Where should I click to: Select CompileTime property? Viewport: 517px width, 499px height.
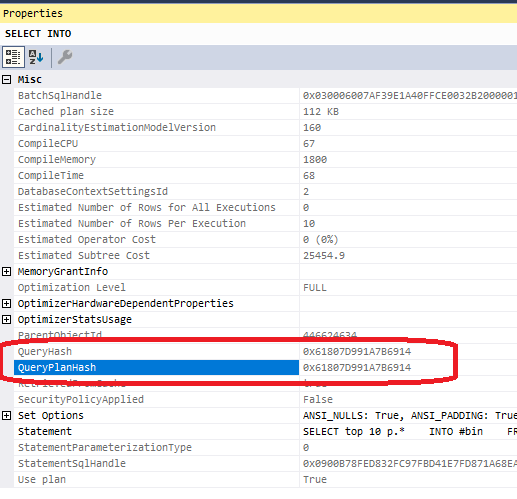(x=51, y=176)
